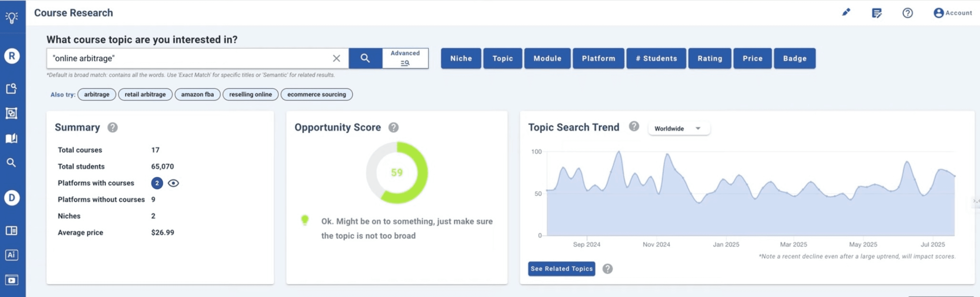Open the Account menu
This screenshot has width=980, height=297.
click(x=953, y=13)
